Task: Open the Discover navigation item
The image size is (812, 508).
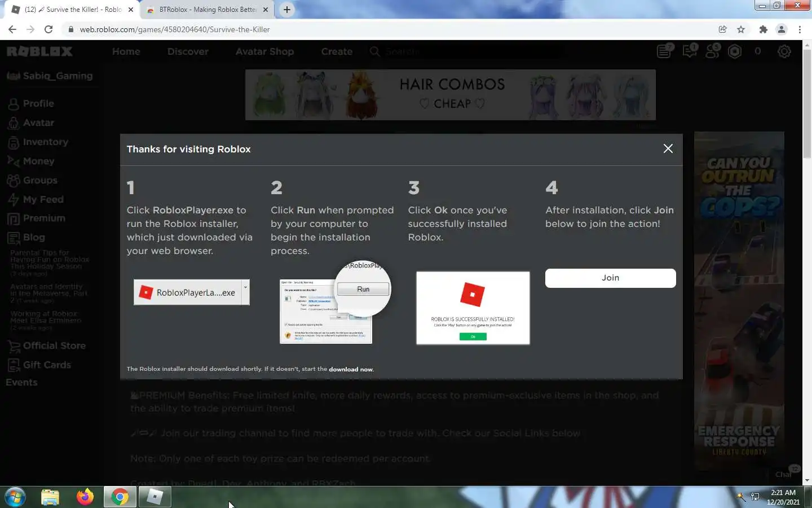Action: point(188,51)
